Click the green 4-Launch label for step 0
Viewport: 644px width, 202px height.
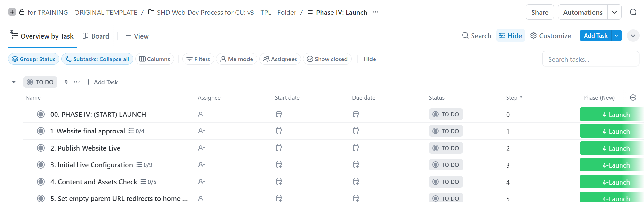tap(611, 115)
